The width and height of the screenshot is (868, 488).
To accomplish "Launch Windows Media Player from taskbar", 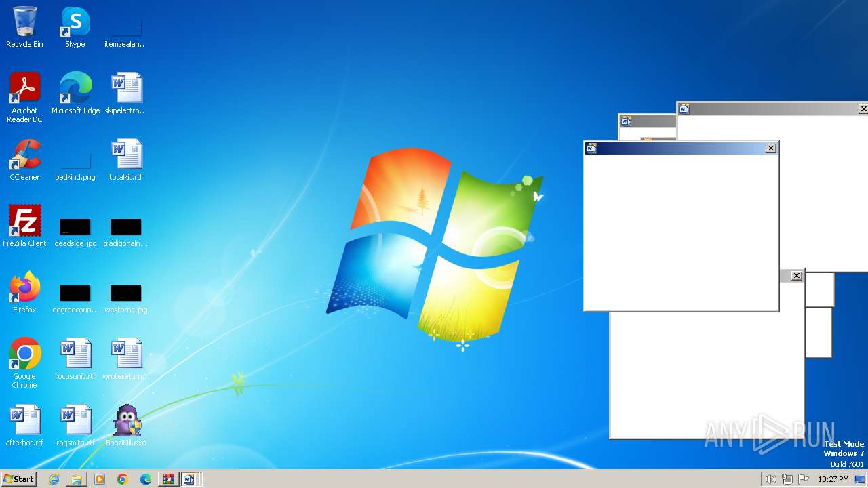I will 100,479.
